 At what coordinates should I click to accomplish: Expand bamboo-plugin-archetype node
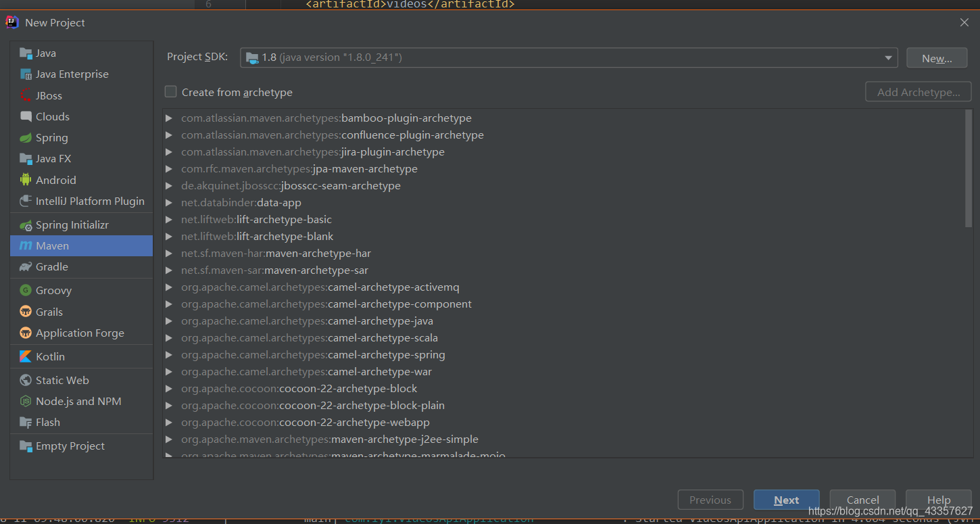[169, 118]
